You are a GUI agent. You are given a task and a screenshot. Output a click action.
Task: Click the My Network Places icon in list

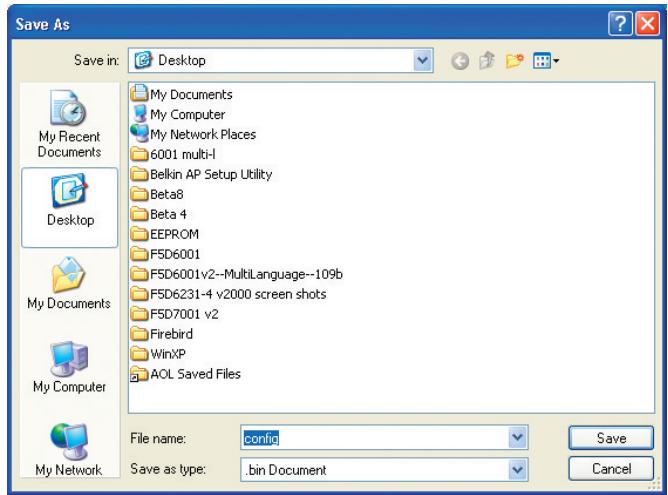tap(139, 134)
